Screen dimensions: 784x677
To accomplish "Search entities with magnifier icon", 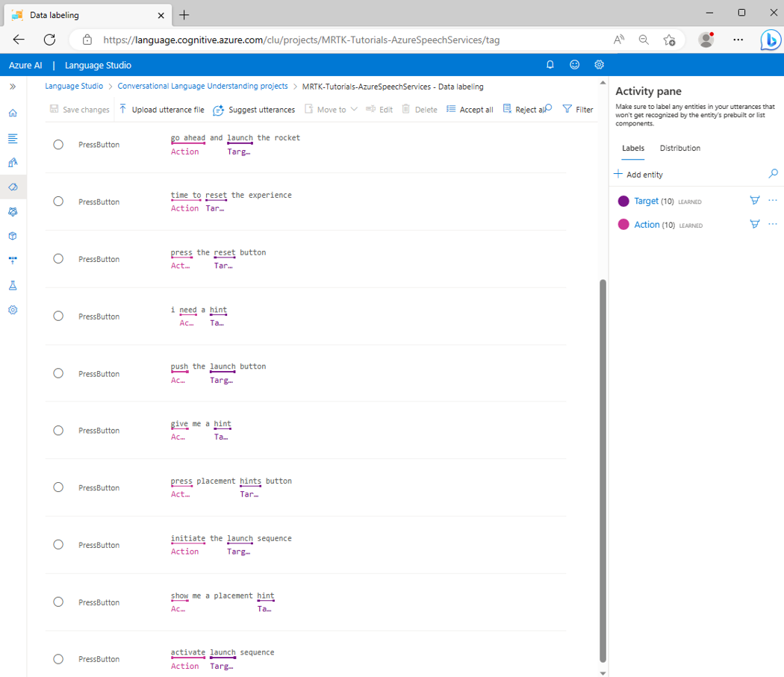I will 773,173.
